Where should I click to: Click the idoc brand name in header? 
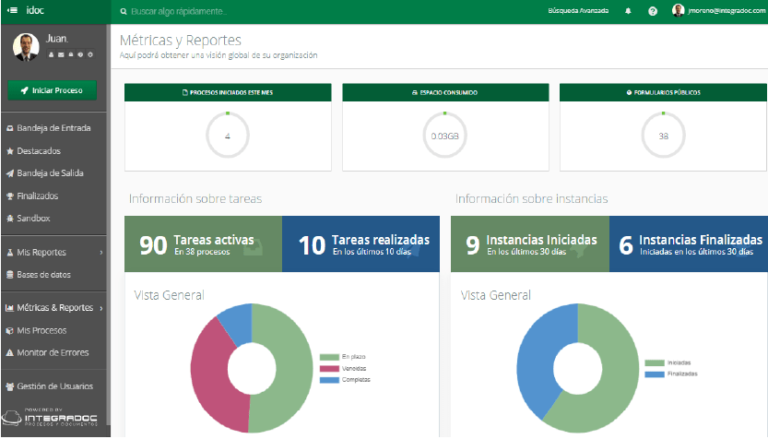[x=35, y=10]
